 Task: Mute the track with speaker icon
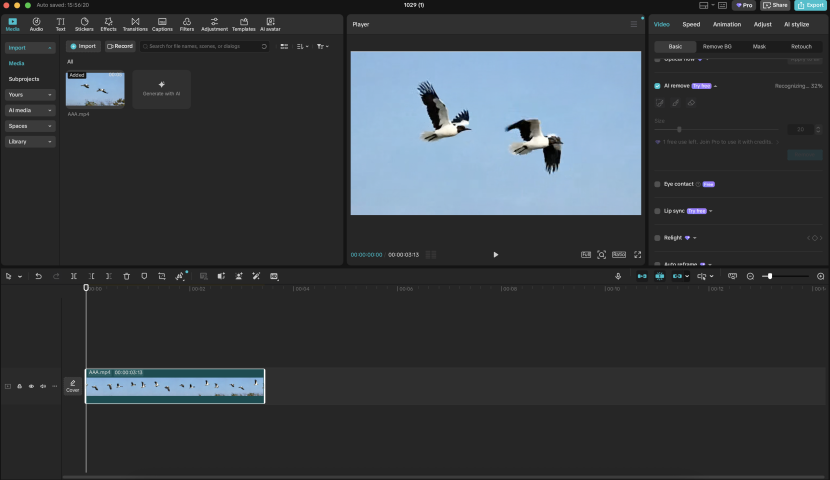pos(43,386)
